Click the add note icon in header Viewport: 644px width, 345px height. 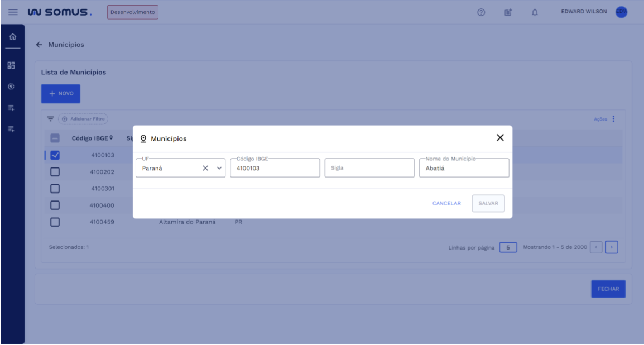(x=508, y=12)
